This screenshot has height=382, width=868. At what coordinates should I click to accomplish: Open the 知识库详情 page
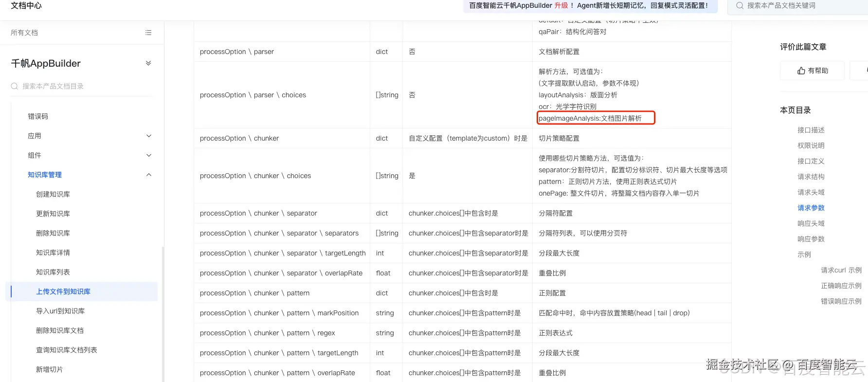tap(53, 253)
